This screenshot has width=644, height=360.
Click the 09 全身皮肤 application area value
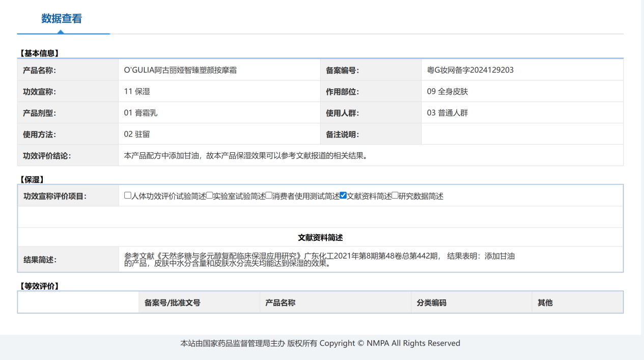pyautogui.click(x=447, y=92)
